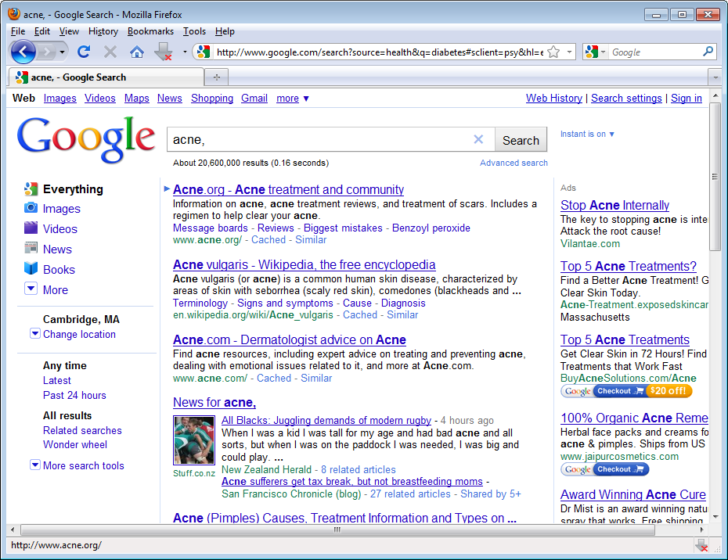
Task: Click the download status icon in status bar
Action: pos(701,545)
